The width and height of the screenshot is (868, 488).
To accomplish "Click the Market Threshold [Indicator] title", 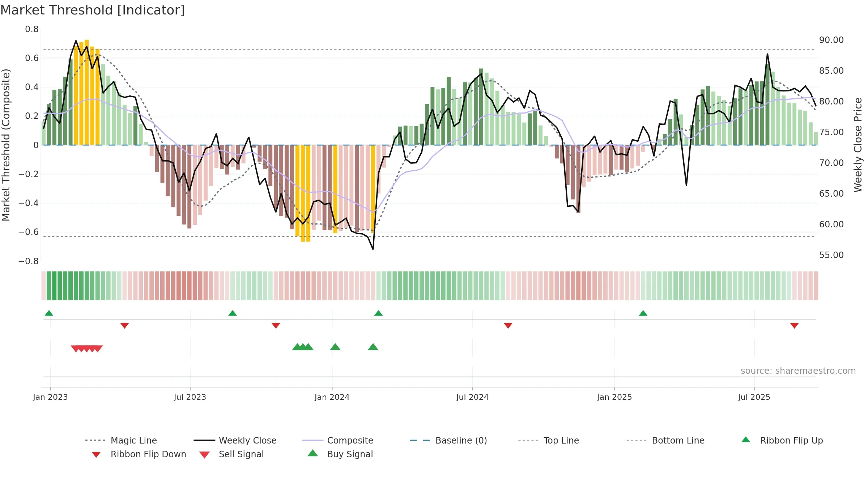I will pos(93,10).
